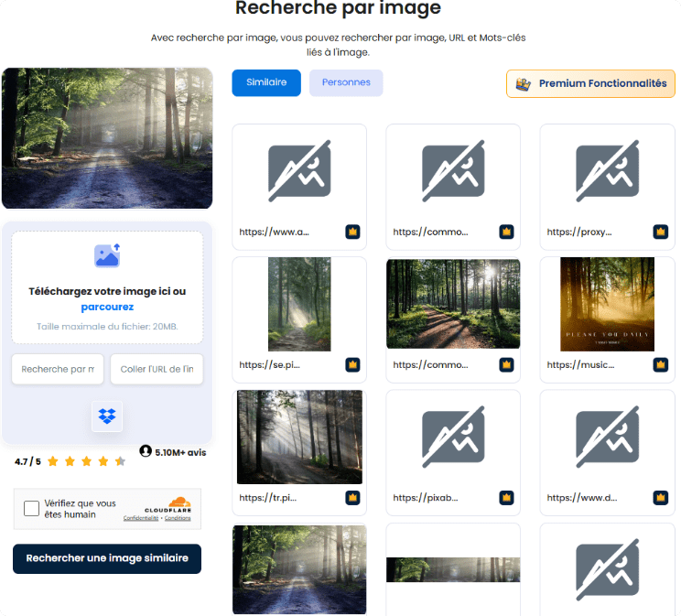Viewport: 681px width, 616px height.
Task: Click crown icon next to https://music... result
Action: click(x=661, y=365)
